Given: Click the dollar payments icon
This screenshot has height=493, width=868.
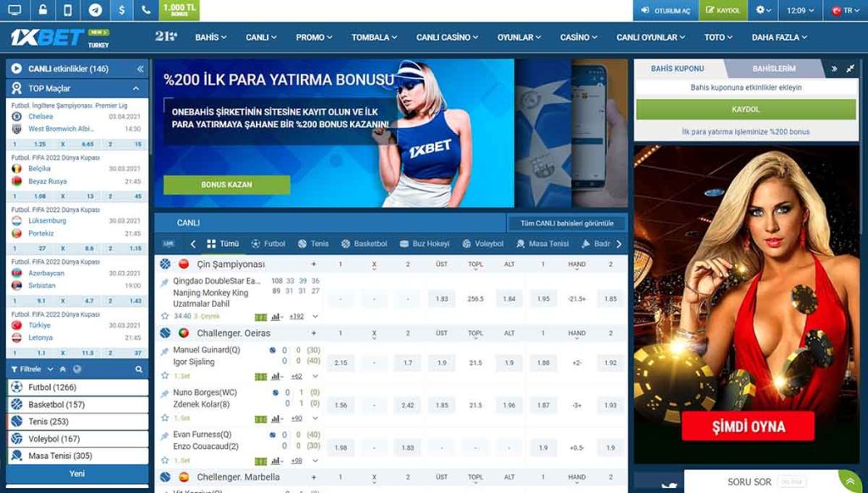Looking at the screenshot, I should (121, 10).
